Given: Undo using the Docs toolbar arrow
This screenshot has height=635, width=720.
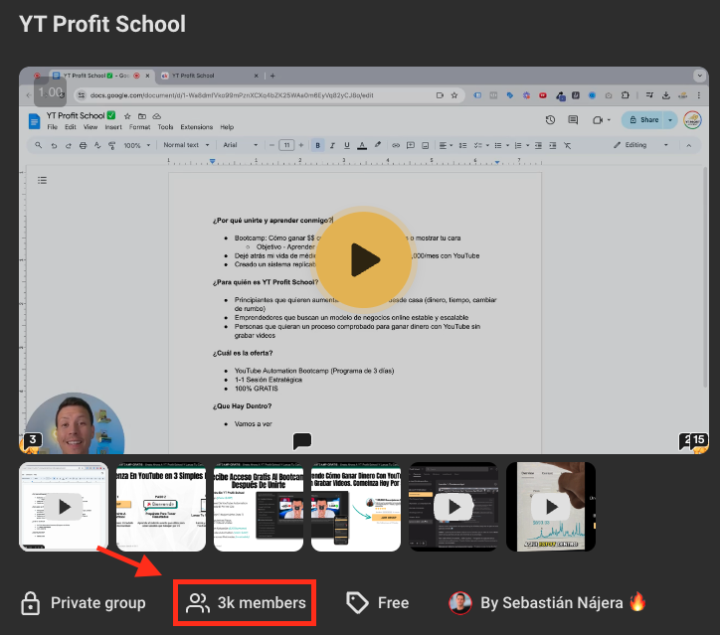Looking at the screenshot, I should (x=54, y=145).
